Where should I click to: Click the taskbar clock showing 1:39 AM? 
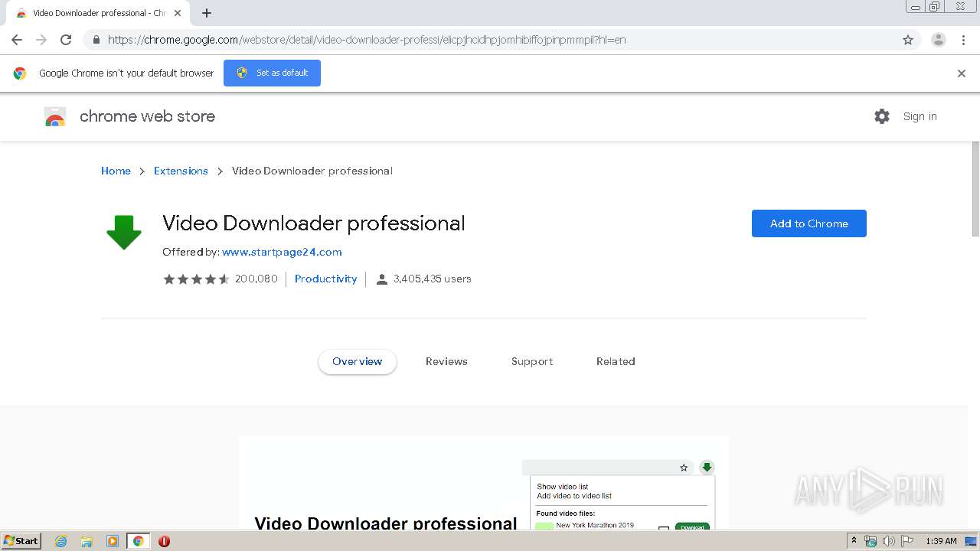click(x=941, y=541)
